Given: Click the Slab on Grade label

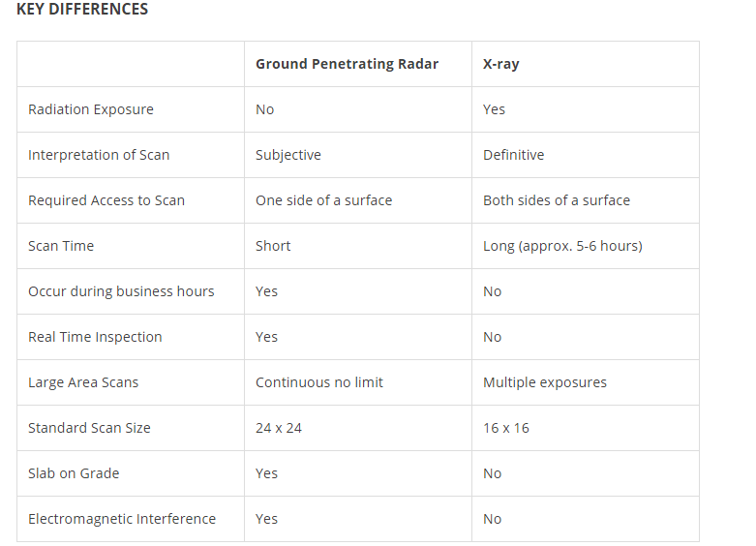Looking at the screenshot, I should (74, 473).
